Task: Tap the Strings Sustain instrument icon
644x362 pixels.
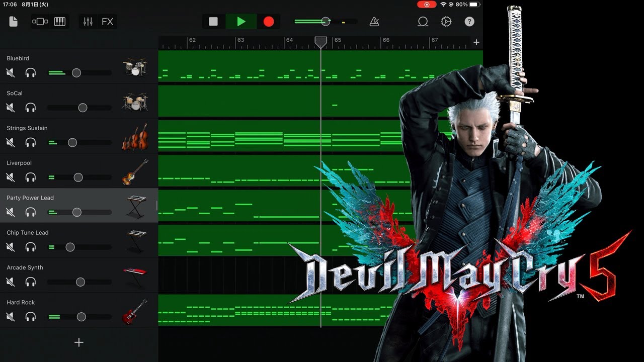Action: pos(135,137)
